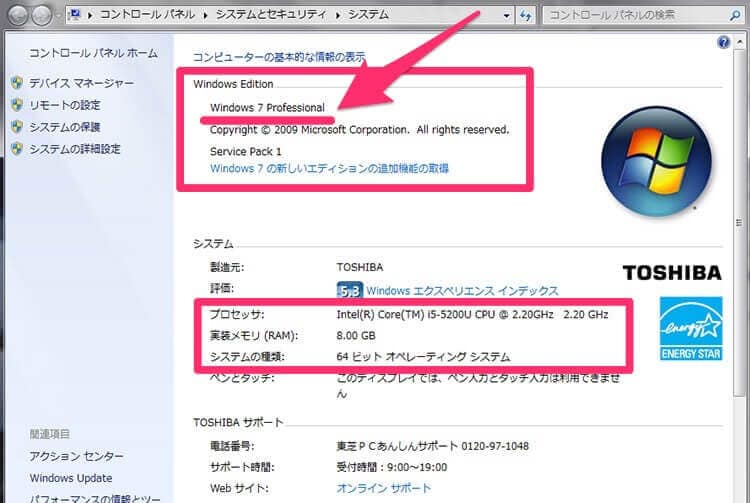Click the ペンとタッチ: label

[242, 378]
